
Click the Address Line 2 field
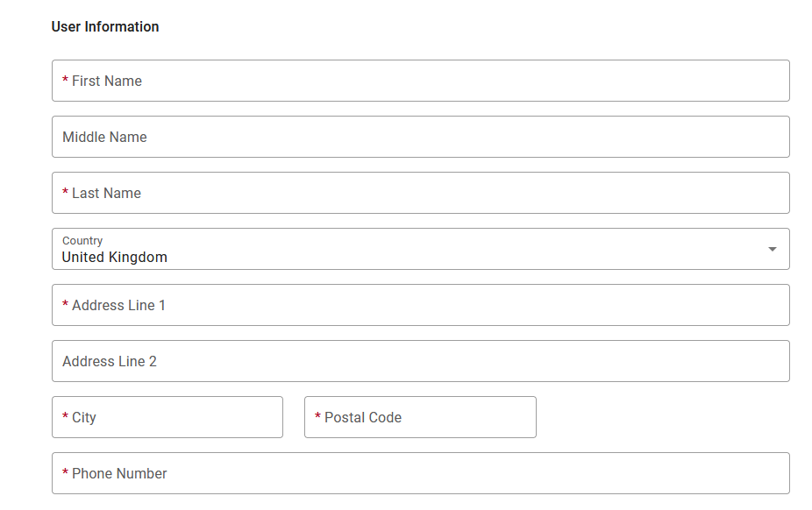[421, 361]
